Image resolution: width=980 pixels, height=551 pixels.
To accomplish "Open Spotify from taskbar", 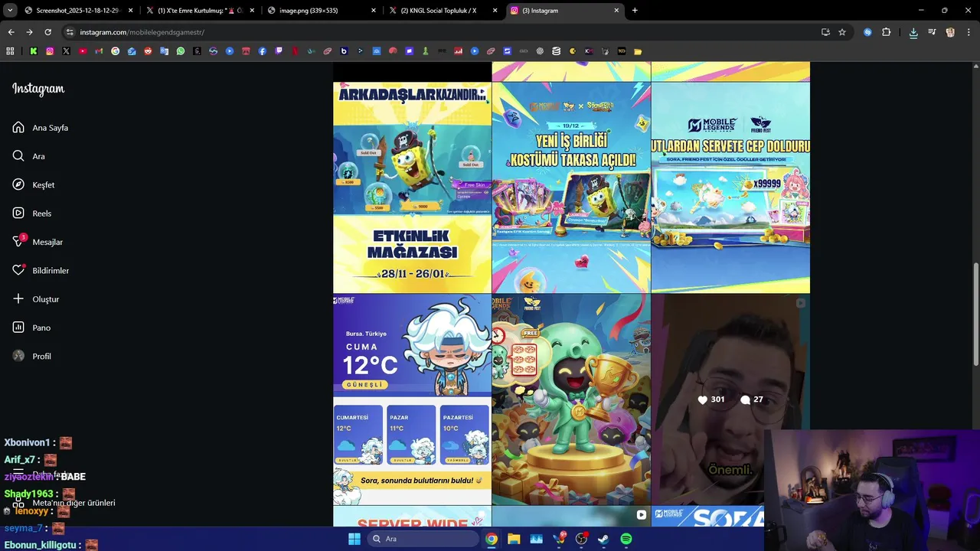I will click(626, 539).
